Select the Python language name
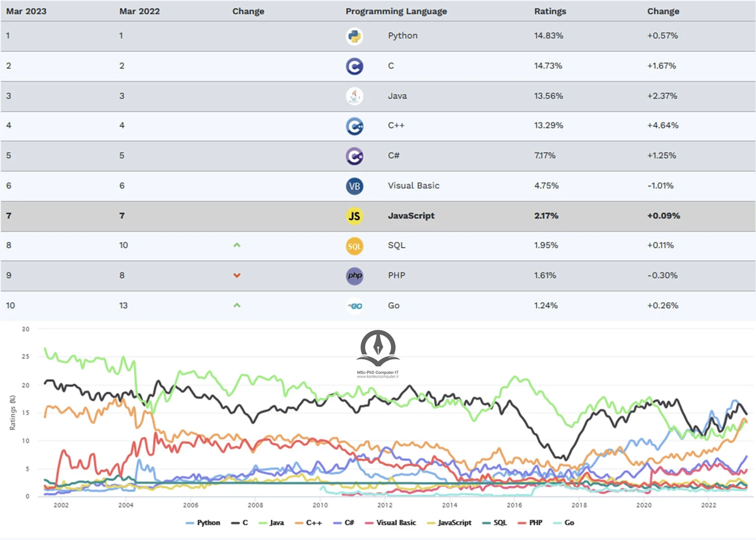Image resolution: width=756 pixels, height=540 pixels. point(403,36)
